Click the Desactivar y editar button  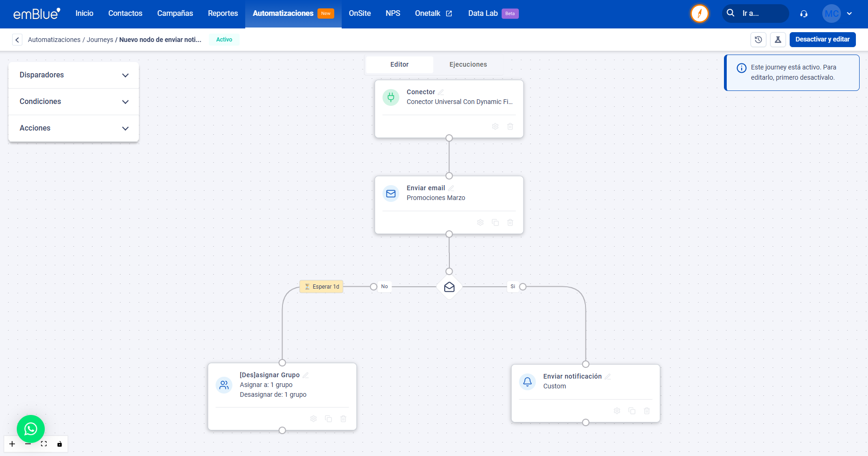click(x=822, y=40)
